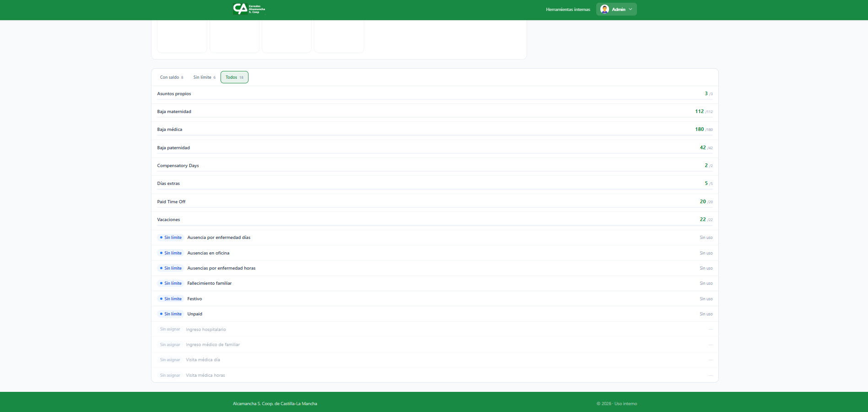Click the Baja maternidad 112 balance value
Viewport: 868px width, 412px height.
(x=699, y=112)
